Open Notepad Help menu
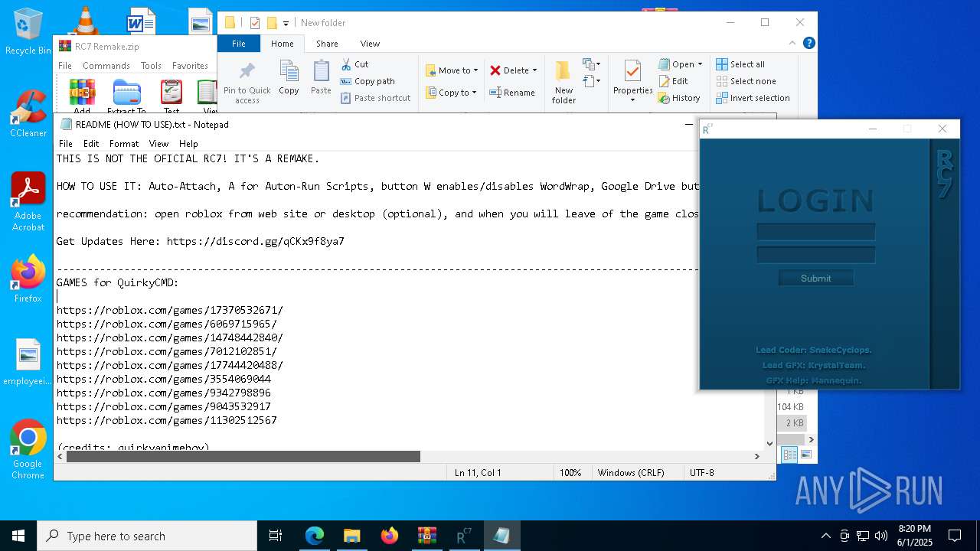 coord(188,143)
